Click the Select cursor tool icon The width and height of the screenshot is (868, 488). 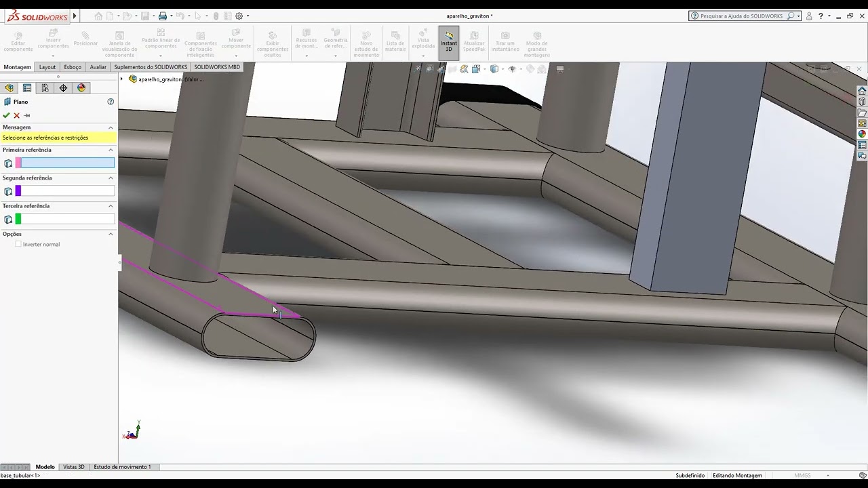(x=198, y=16)
